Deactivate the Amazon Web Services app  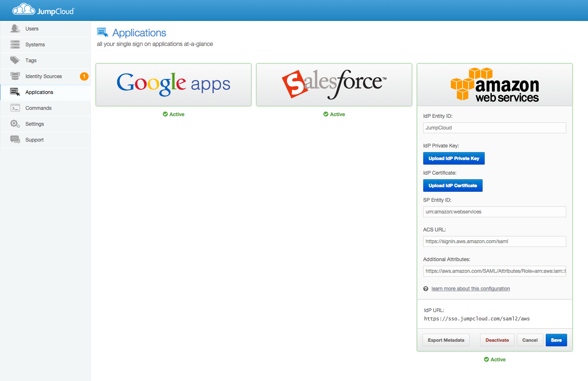[x=497, y=340]
